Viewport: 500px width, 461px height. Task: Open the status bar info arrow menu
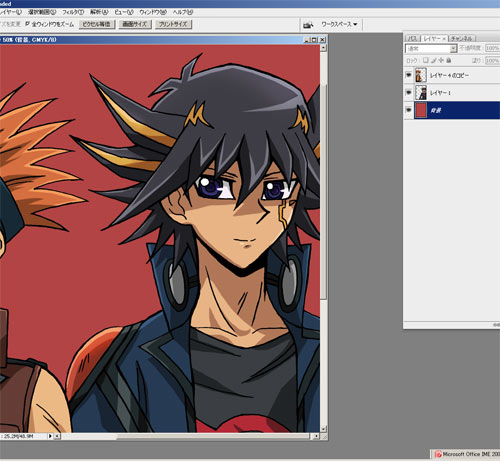point(50,436)
